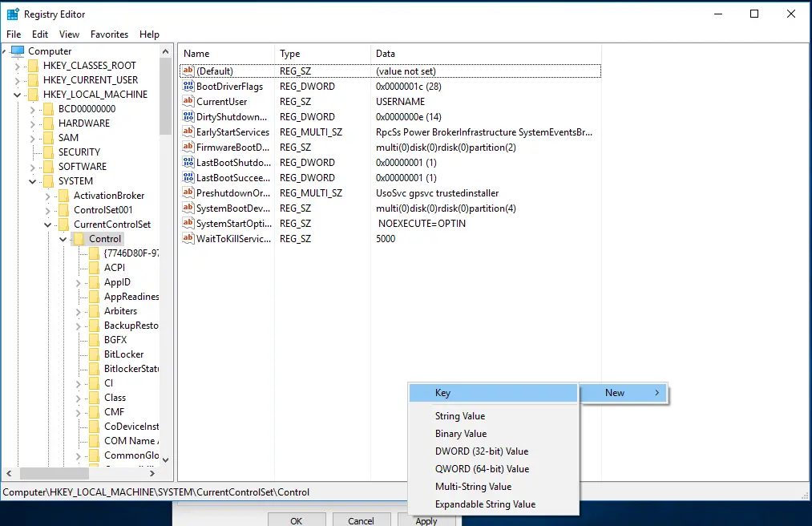This screenshot has width=812, height=526.
Task: Click the BitLocker folder icon
Action: click(95, 354)
